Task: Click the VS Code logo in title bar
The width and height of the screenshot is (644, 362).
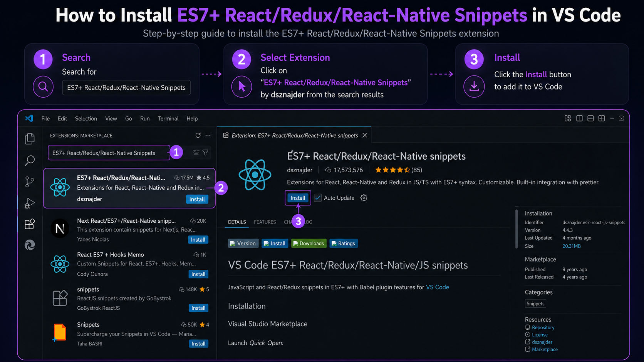Action: pos(29,118)
